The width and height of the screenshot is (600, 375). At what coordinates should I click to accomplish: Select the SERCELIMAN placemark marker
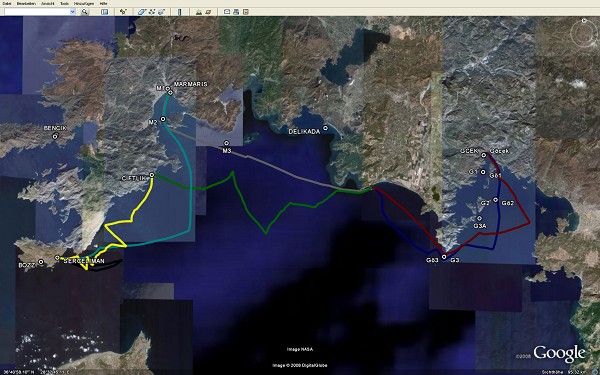pyautogui.click(x=57, y=258)
